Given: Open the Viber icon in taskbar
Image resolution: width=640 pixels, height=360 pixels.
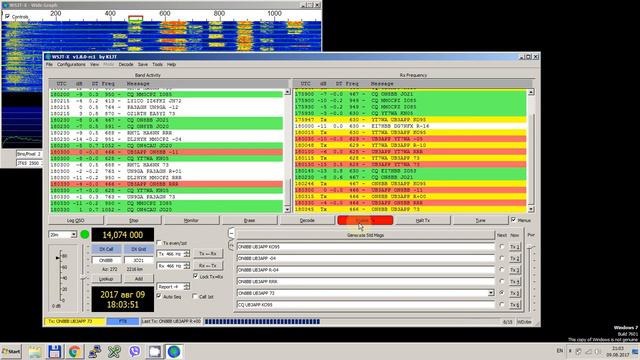Looking at the screenshot, I should pyautogui.click(x=135, y=351).
